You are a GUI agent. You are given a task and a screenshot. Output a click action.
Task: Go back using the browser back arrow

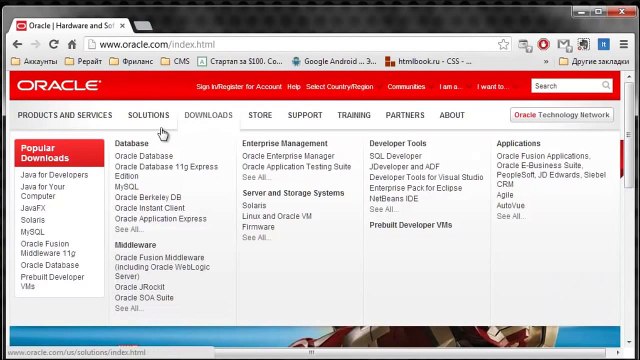tap(17, 44)
